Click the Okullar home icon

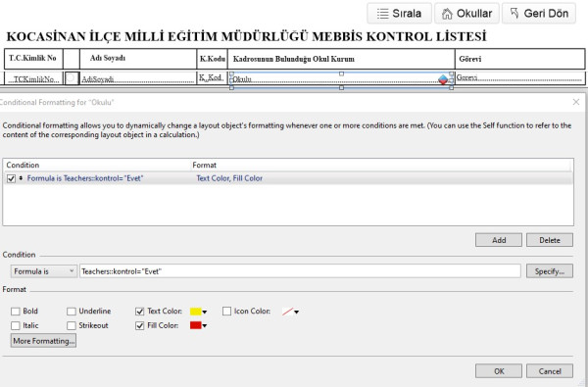tap(447, 14)
